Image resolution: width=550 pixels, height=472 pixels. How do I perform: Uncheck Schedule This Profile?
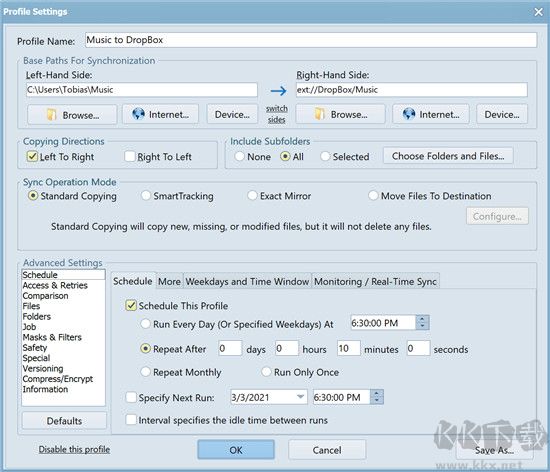pos(131,305)
